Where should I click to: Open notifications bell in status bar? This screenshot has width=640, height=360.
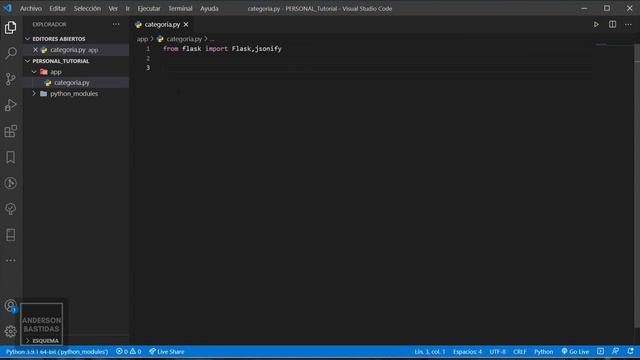pos(631,351)
